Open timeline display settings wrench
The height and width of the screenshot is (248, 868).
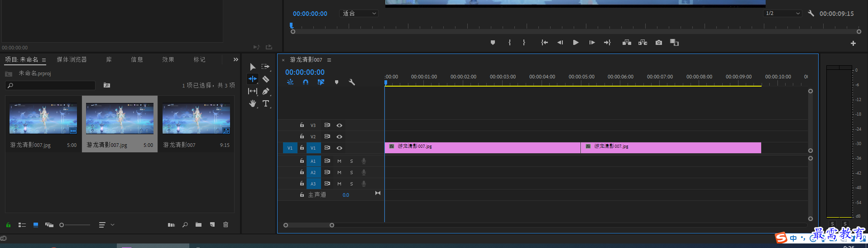[352, 82]
